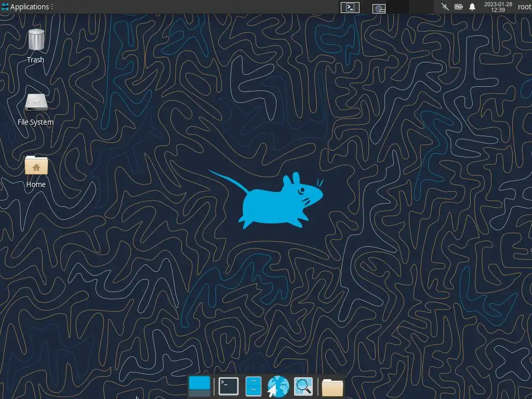
Task: Select the File System desktop icon
Action: coord(36,102)
